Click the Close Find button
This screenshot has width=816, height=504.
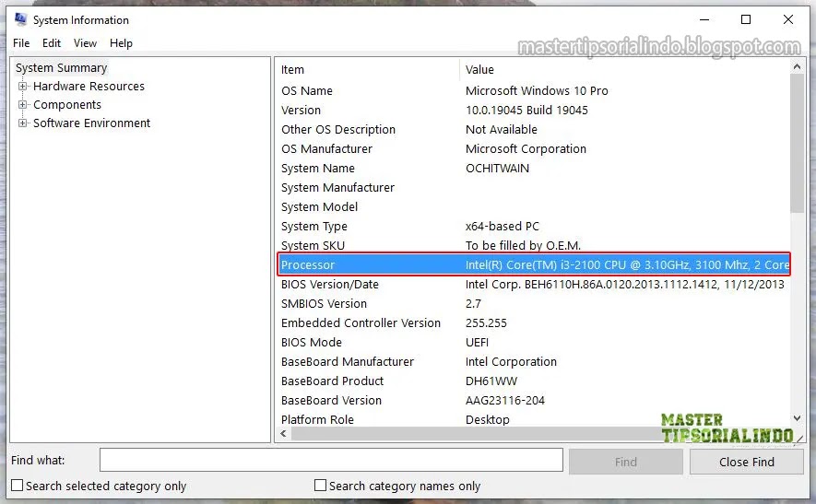(746, 462)
